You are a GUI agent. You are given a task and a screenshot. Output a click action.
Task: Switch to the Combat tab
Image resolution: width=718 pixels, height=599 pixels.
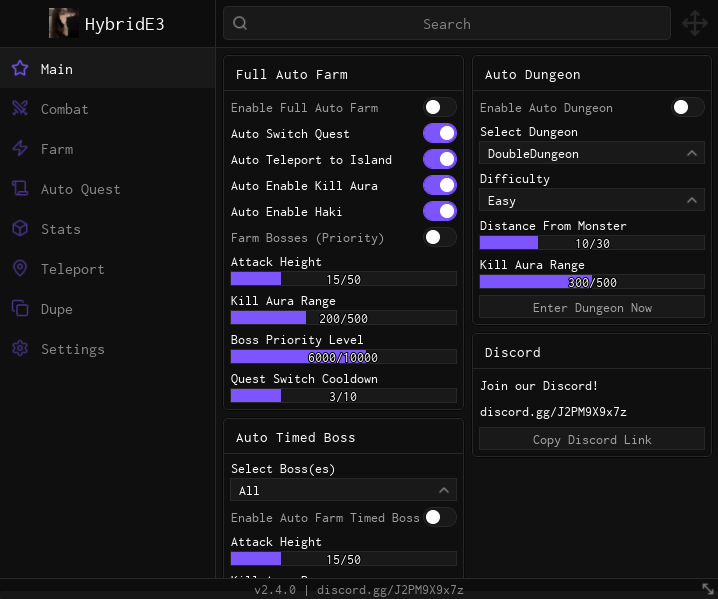coord(108,109)
